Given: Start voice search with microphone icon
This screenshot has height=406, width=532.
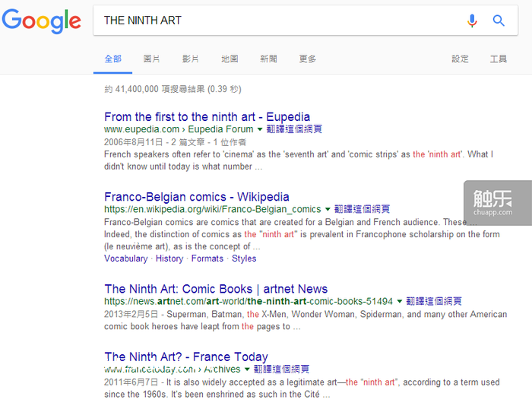Looking at the screenshot, I should [472, 21].
